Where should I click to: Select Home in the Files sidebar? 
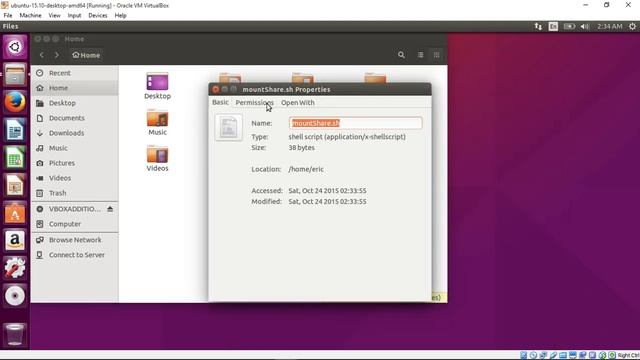[75, 88]
